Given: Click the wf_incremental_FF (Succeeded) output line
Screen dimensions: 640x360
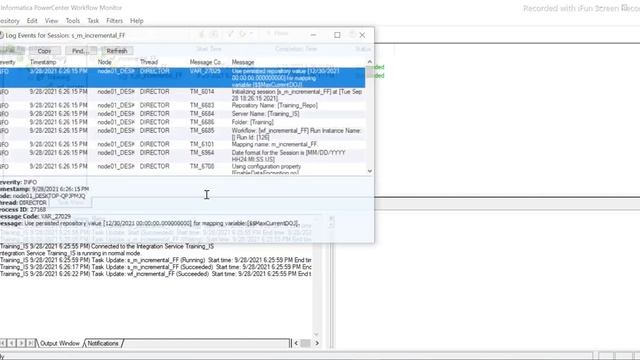Looking at the screenshot, I should [156, 274].
